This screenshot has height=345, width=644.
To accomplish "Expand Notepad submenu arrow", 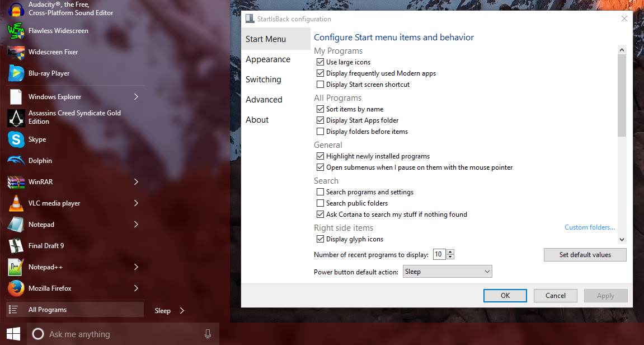I will [x=136, y=225].
